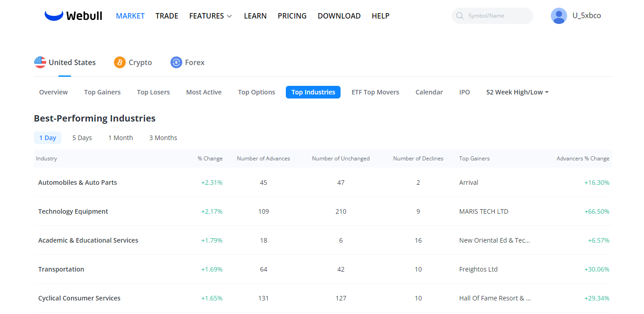Open the 52 Week High/Low dropdown

point(517,92)
